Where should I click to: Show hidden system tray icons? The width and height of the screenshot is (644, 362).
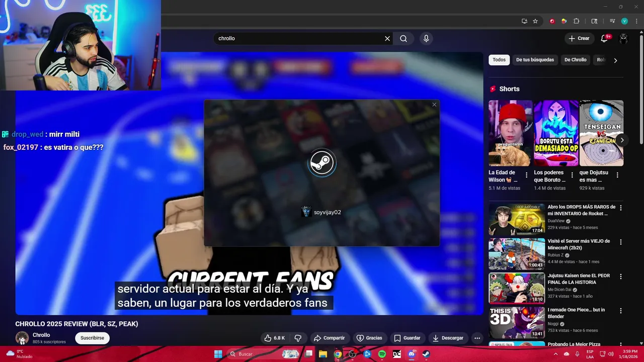click(x=555, y=354)
